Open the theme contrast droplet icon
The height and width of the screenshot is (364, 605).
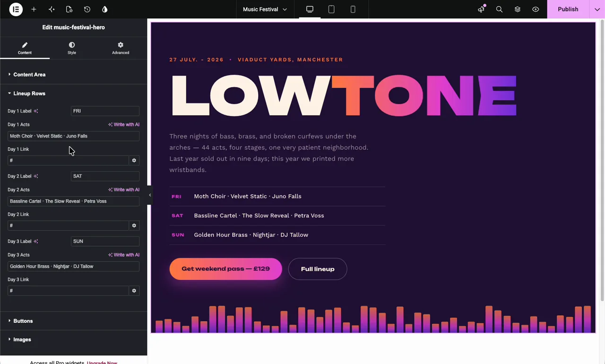click(x=105, y=9)
